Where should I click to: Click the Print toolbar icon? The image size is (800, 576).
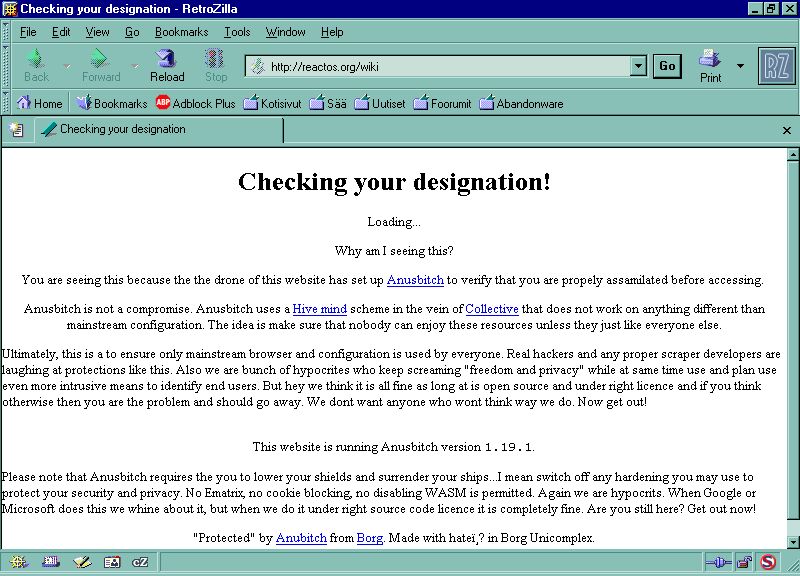click(x=710, y=66)
